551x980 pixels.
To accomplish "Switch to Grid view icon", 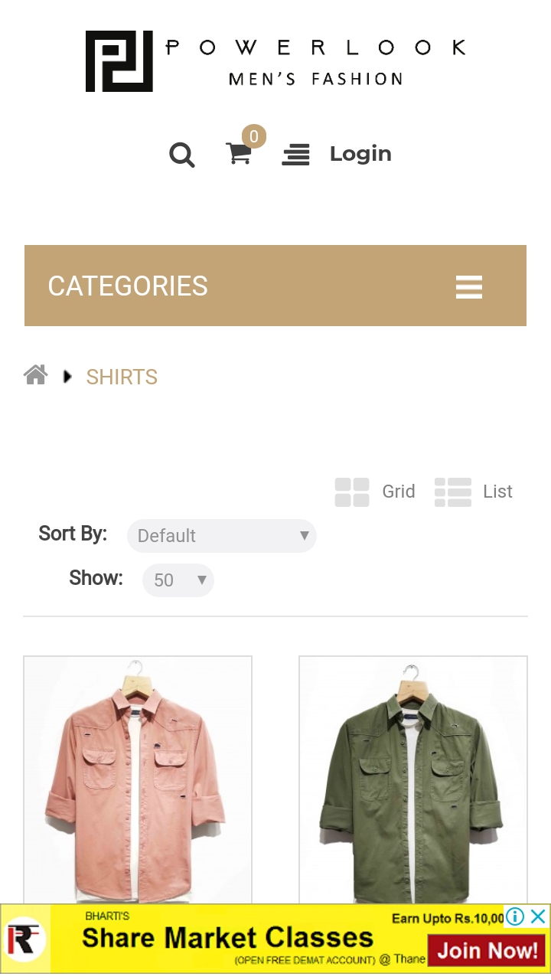I will coord(351,492).
